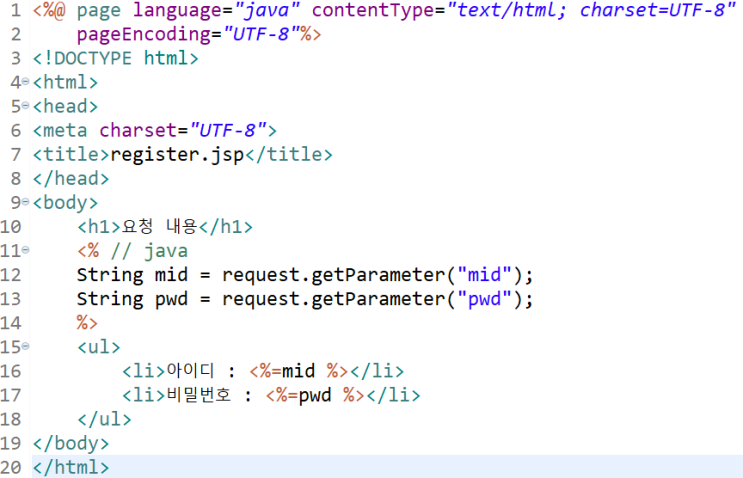Click the closing </html> tag on line 20
This screenshot has height=478, width=743.
pos(71,468)
